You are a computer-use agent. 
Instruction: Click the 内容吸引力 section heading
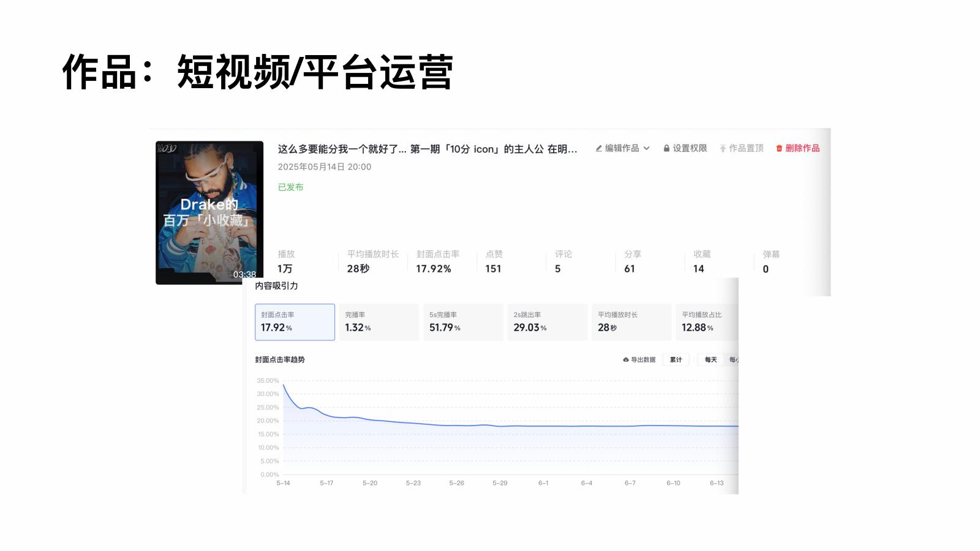(x=276, y=286)
